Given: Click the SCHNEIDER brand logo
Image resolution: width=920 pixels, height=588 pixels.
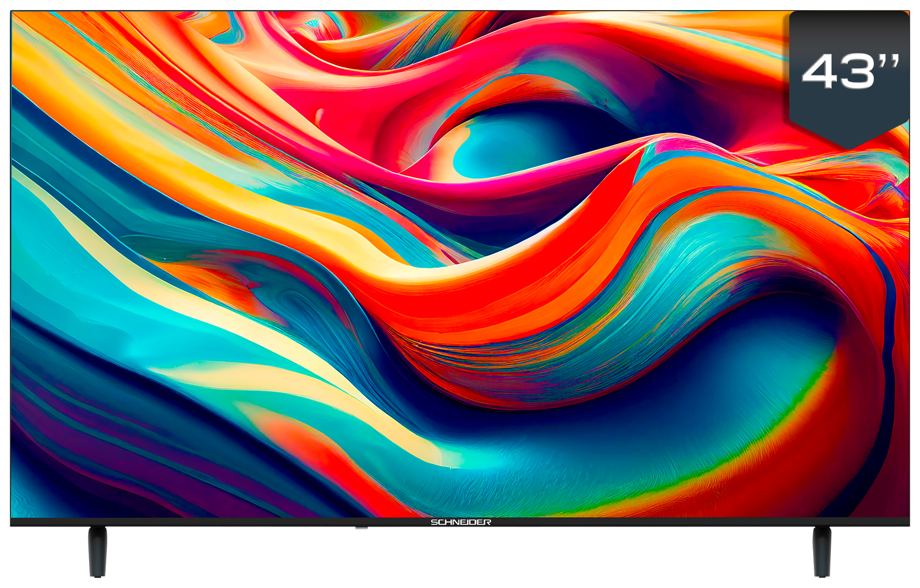Looking at the screenshot, I should [460, 522].
